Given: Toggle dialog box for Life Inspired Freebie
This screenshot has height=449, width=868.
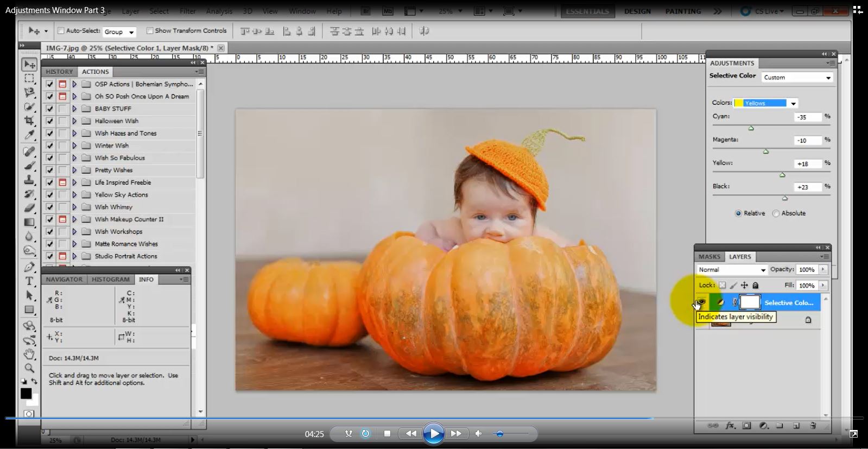Looking at the screenshot, I should point(62,182).
